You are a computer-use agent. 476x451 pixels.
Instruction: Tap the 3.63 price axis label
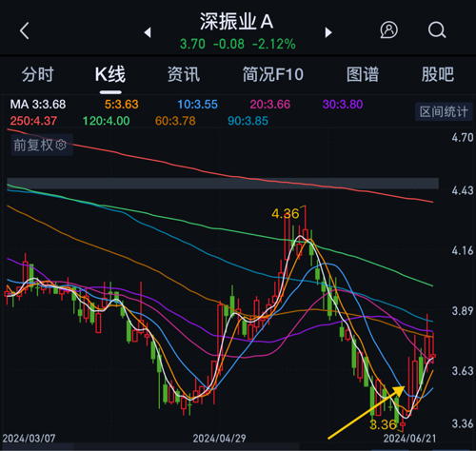[x=463, y=371]
